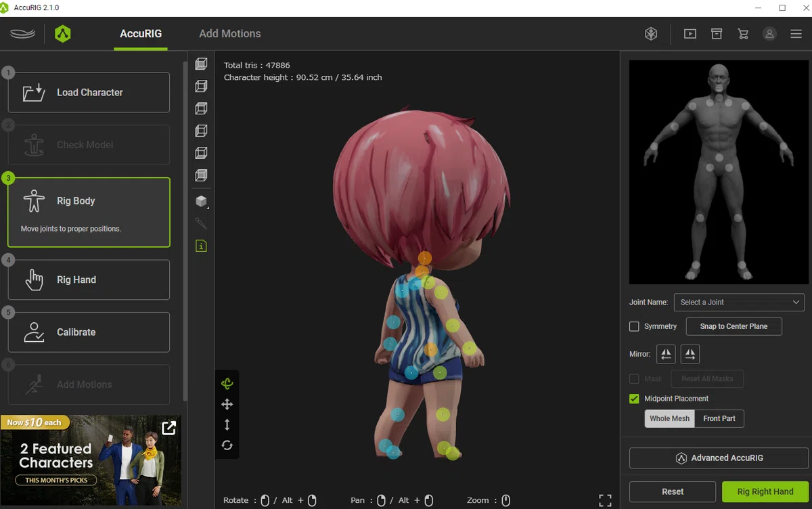
Task: Click the reset camera circular-arrow icon
Action: 227,445
